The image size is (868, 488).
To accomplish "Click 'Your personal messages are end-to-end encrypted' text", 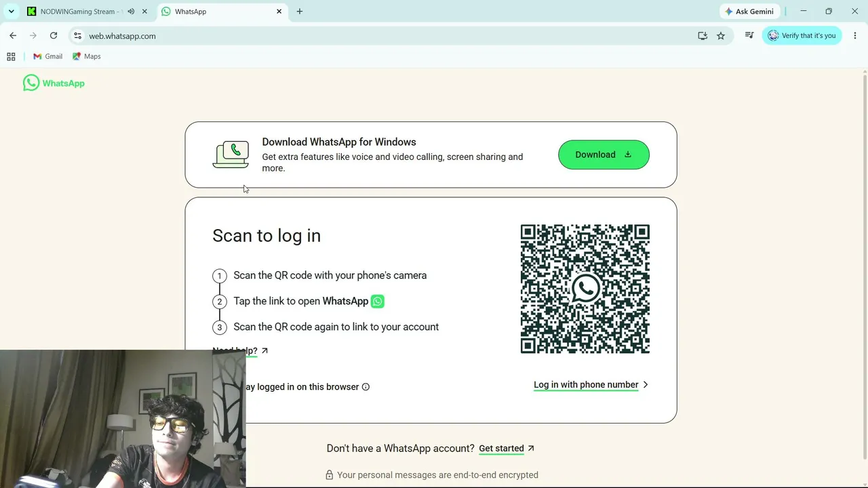I will point(437,475).
